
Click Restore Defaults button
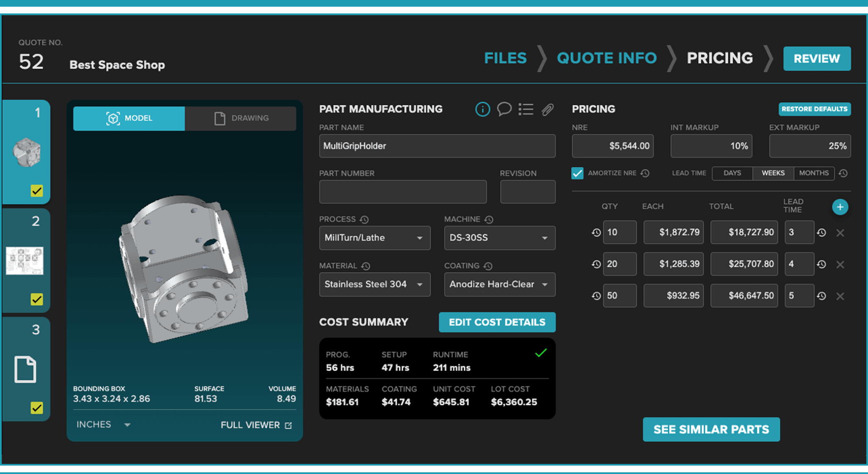[815, 109]
